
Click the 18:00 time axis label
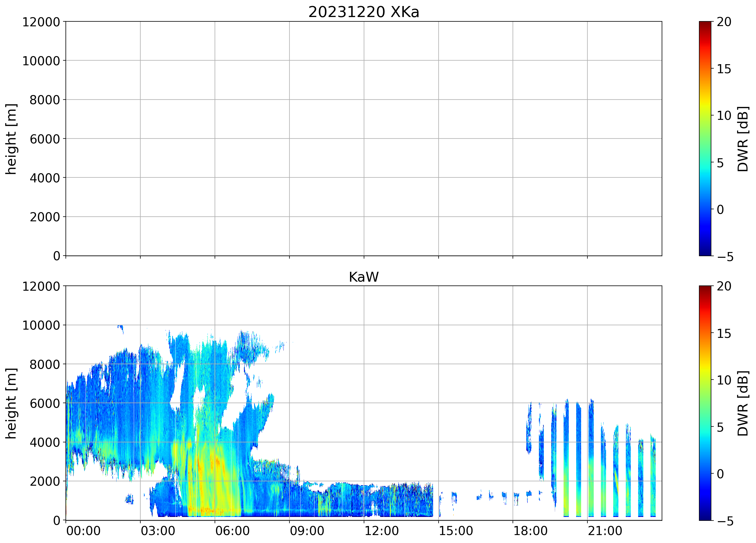point(530,531)
